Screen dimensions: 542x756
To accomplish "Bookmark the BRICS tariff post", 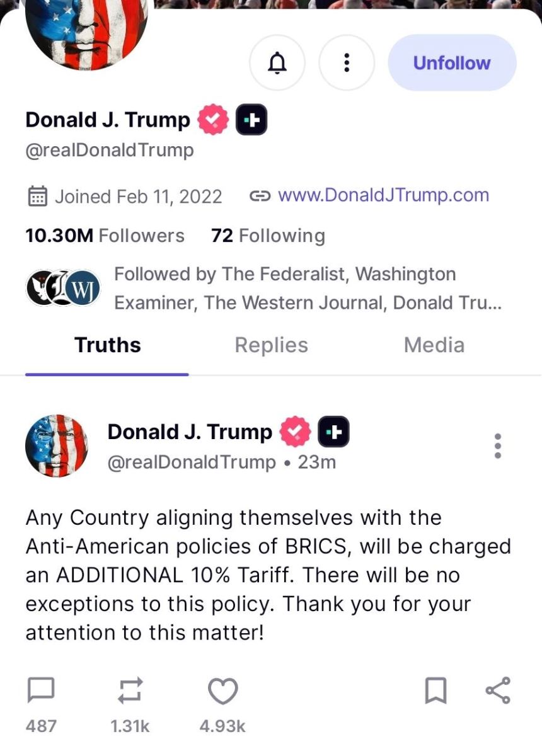I will [435, 691].
